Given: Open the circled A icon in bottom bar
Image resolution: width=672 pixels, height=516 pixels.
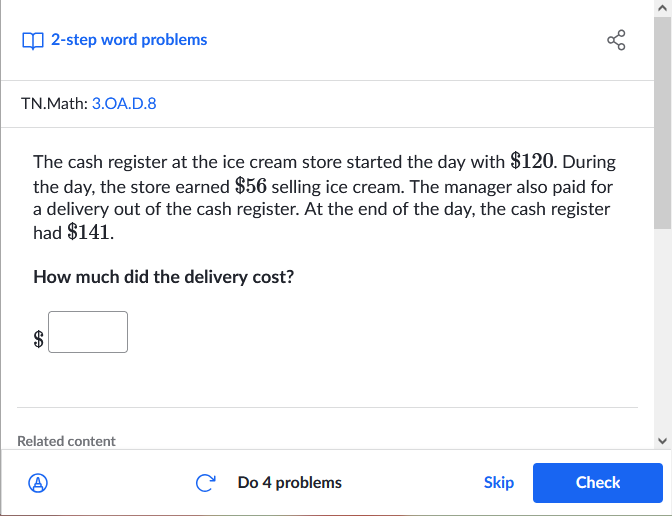Looking at the screenshot, I should point(38,483).
